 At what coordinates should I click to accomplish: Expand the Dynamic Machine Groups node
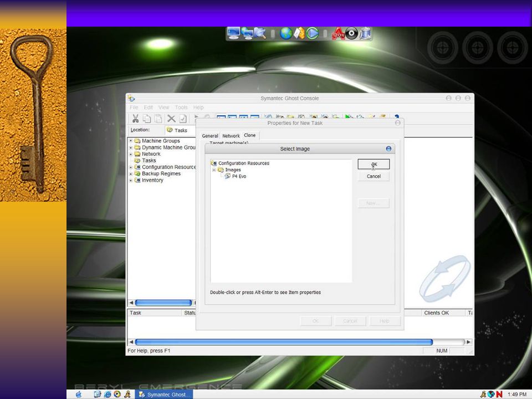pos(131,147)
